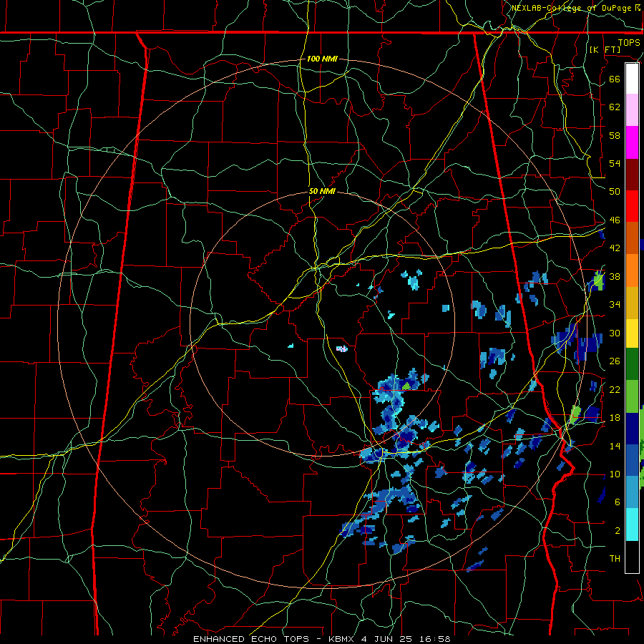Click legend value "50"
The image size is (644, 644).
pyautogui.click(x=615, y=192)
